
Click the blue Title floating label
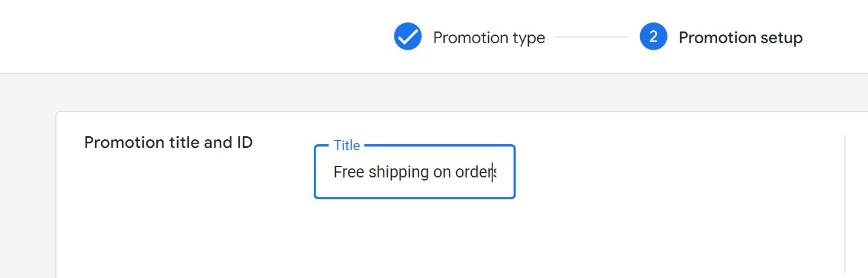pyautogui.click(x=346, y=145)
